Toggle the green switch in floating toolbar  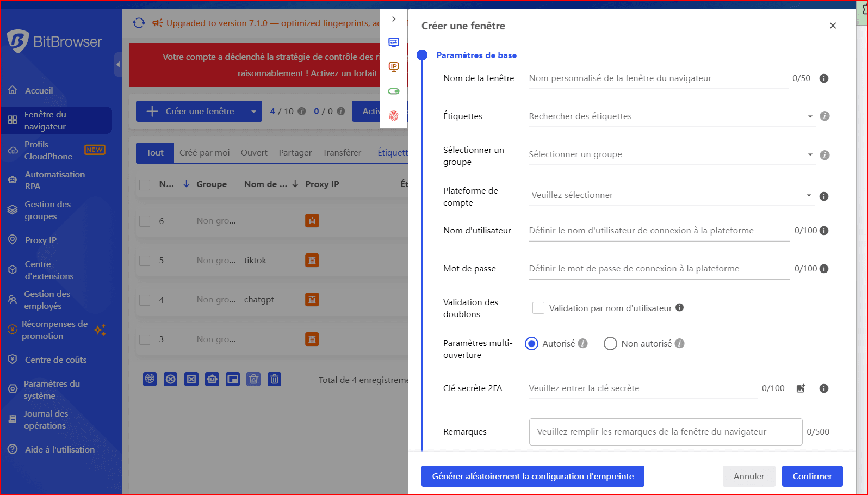coord(394,91)
